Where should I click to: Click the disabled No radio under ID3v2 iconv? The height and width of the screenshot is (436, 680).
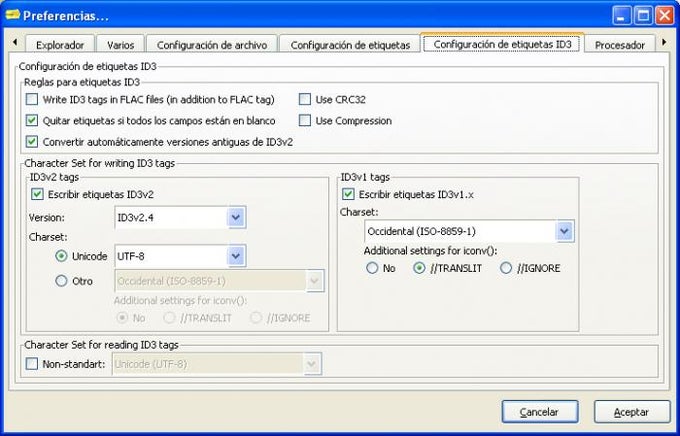(122, 318)
